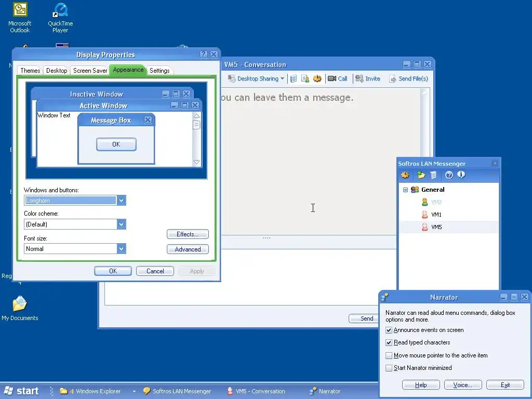Click the orange gear icon in Conversation toolbar
The height and width of the screenshot is (399, 532).
point(317,79)
